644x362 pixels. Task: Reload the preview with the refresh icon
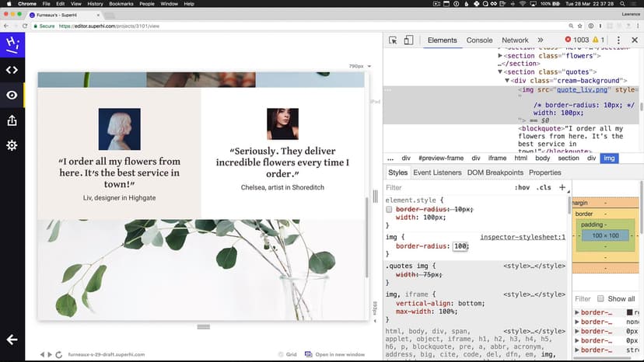[x=59, y=355]
